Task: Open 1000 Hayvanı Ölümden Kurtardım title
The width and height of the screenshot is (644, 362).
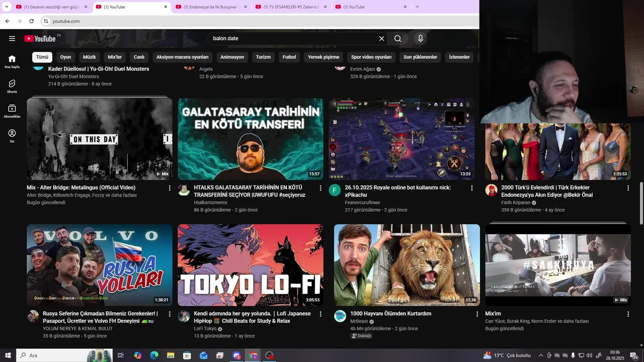Action: (390, 314)
